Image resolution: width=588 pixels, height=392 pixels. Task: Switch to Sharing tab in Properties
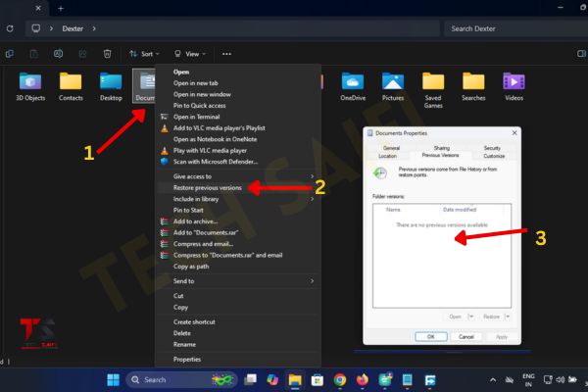click(x=441, y=148)
